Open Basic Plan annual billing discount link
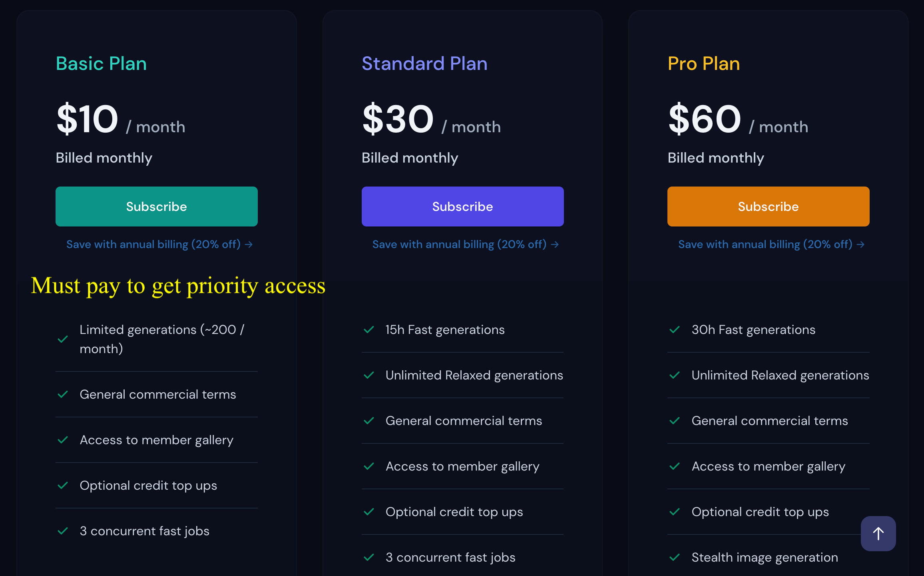The height and width of the screenshot is (576, 924). (159, 244)
